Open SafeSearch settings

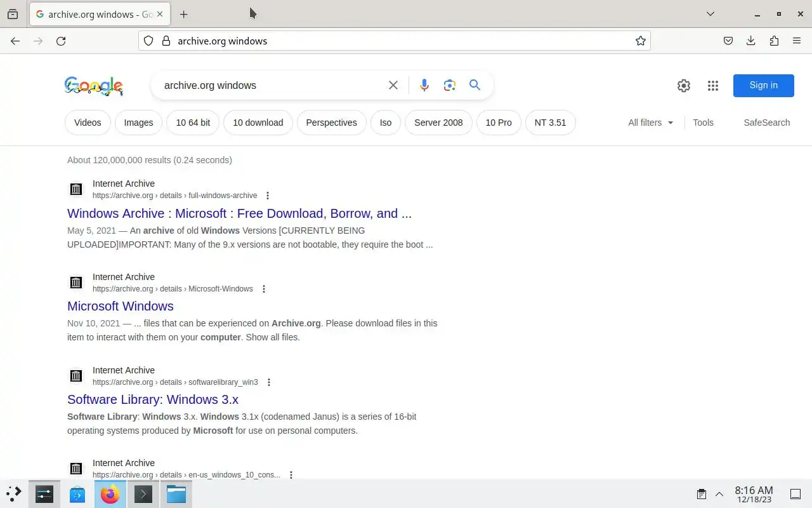point(766,123)
